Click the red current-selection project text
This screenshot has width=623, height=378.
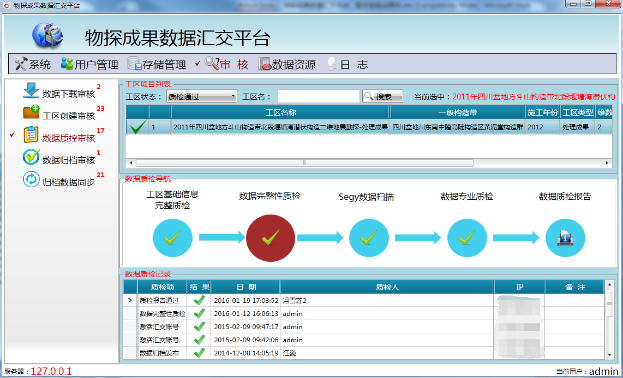point(534,96)
